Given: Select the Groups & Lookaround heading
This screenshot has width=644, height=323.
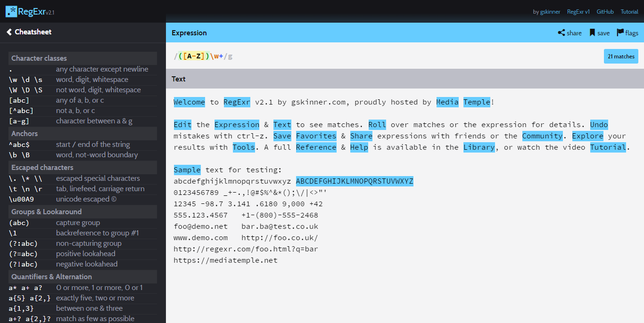Looking at the screenshot, I should 83,212.
